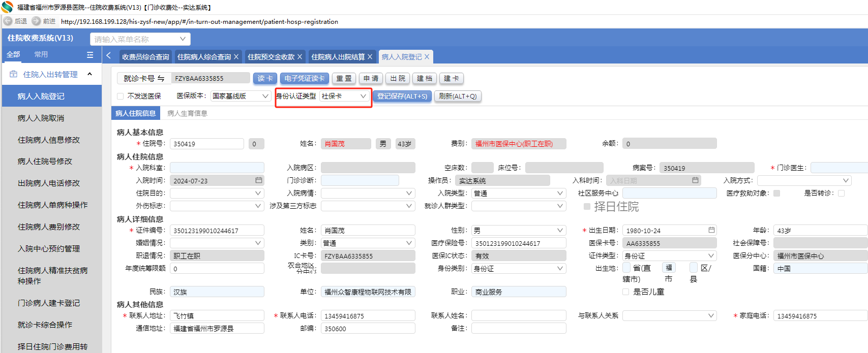
Task: Open the 入院病情 dropdown
Action: [368, 193]
